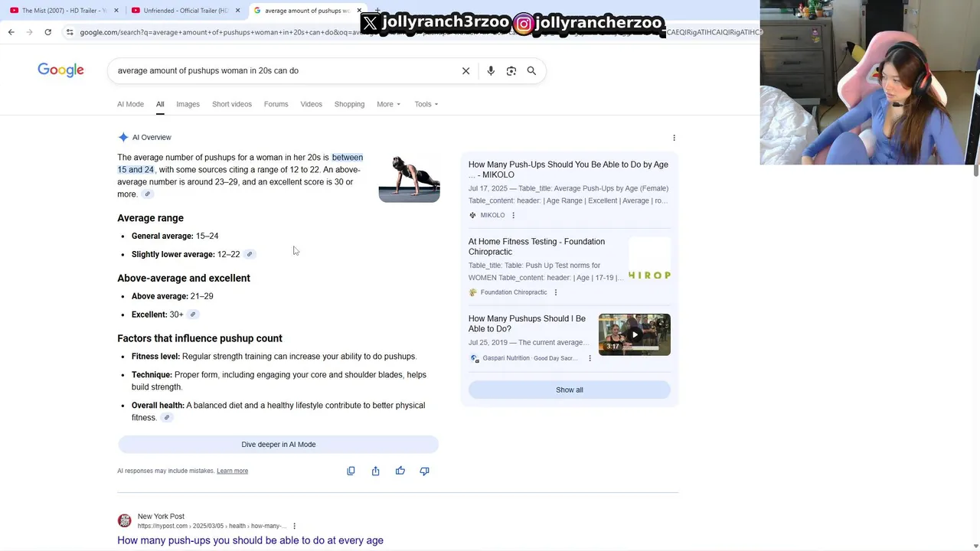
Task: Switch to Shopping tab
Action: point(349,104)
